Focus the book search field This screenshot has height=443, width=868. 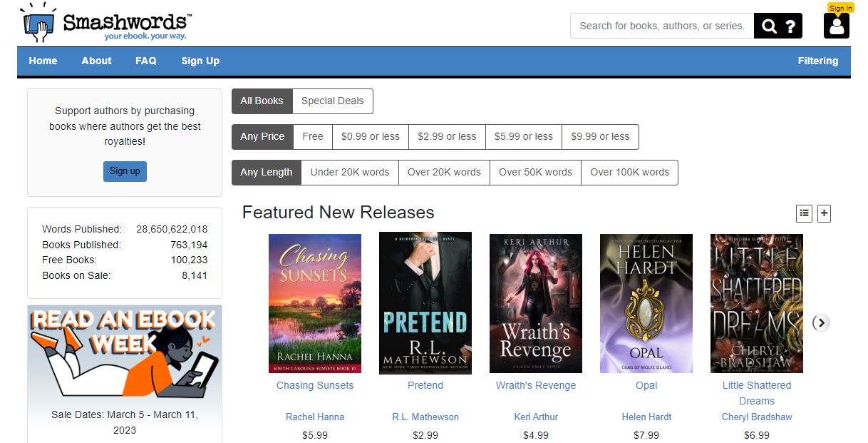pos(662,26)
